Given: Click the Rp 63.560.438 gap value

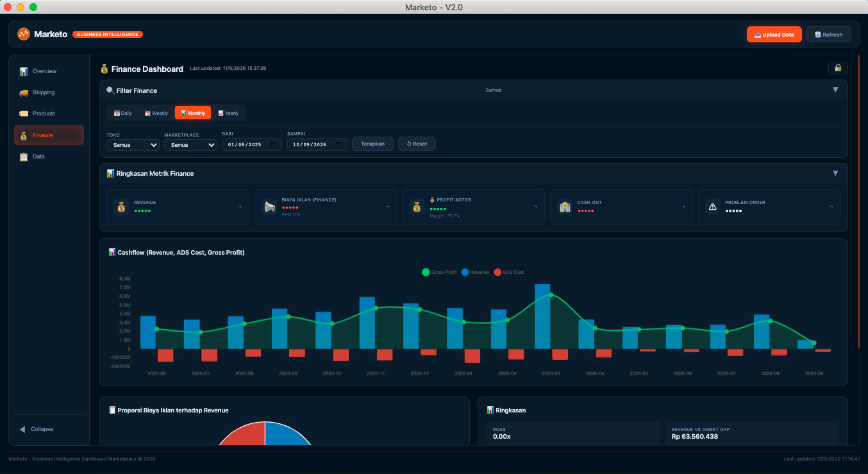Looking at the screenshot, I should [x=695, y=437].
